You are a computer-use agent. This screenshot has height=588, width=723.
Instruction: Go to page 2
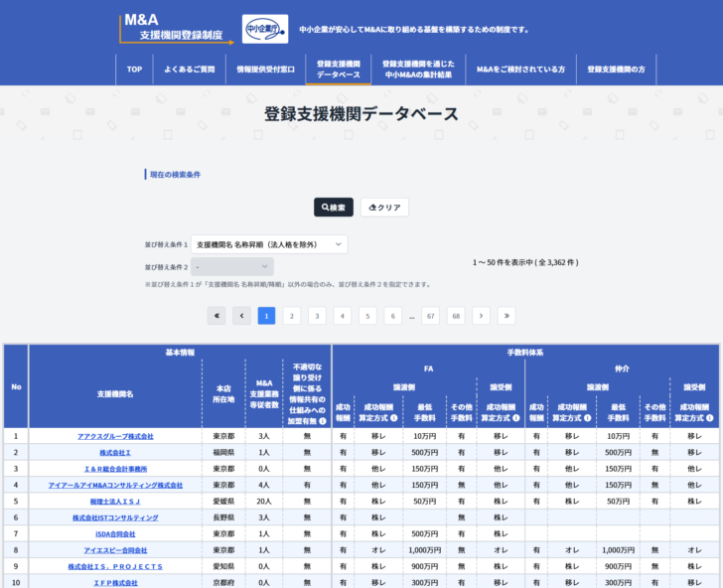(291, 316)
